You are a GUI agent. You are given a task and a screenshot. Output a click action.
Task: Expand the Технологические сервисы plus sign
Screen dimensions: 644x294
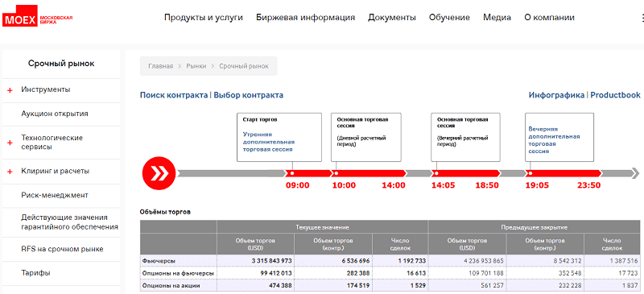[x=10, y=143]
